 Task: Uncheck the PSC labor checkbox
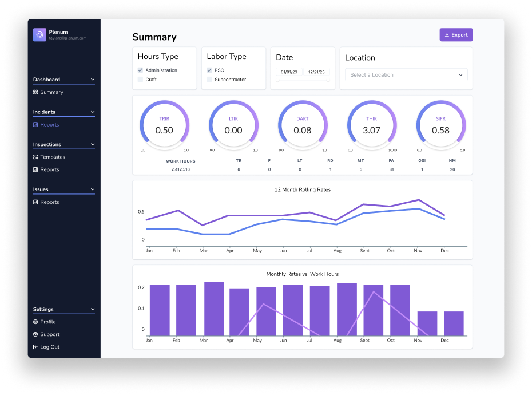pyautogui.click(x=209, y=70)
